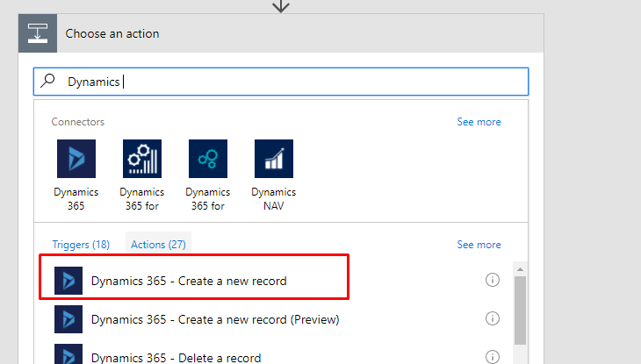Viewport: 641px width, 364px height.
Task: Show info for Create a new record (Preview)
Action: point(493,318)
